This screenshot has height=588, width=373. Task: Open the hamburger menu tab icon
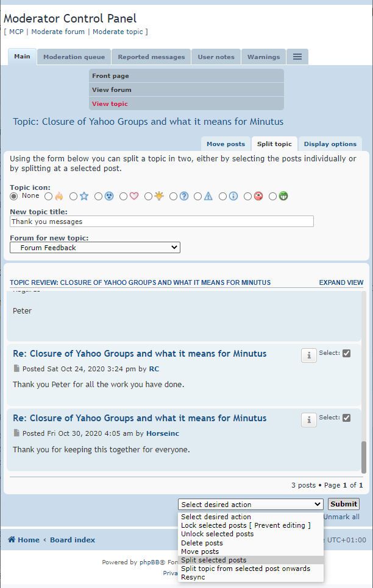click(x=297, y=57)
